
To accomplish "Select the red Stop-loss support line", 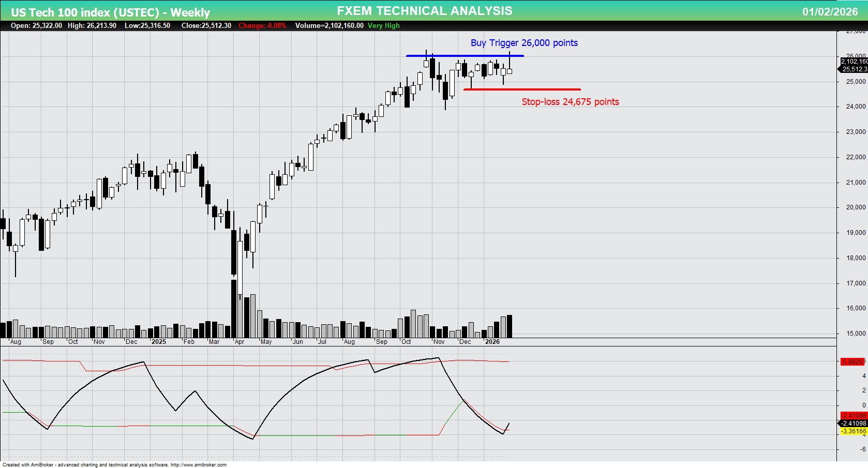I will (522, 89).
